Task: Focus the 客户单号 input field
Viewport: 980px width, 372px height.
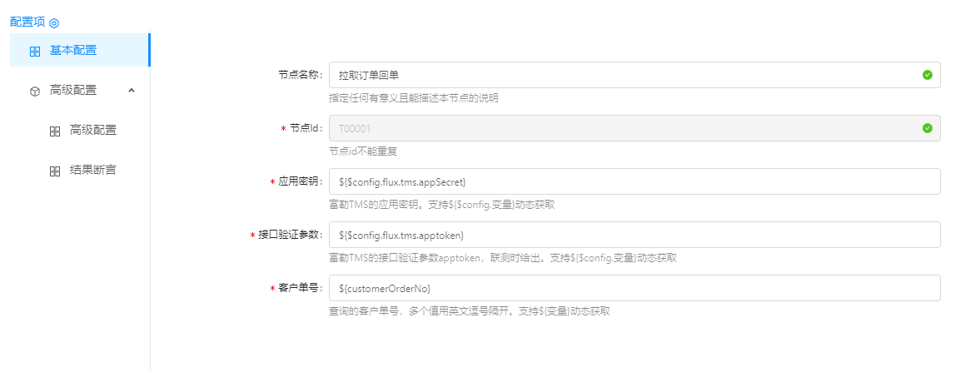Action: 634,288
